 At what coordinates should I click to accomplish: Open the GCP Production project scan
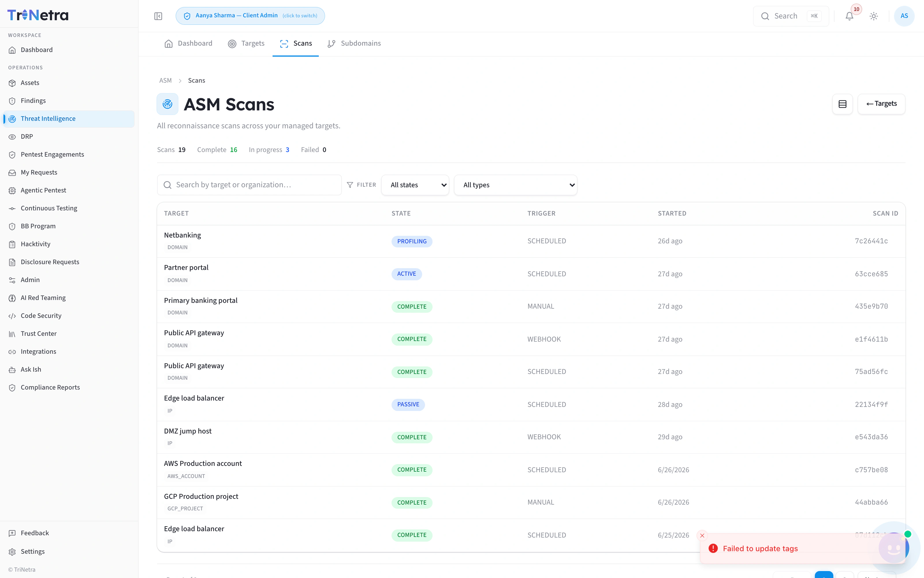(x=531, y=503)
